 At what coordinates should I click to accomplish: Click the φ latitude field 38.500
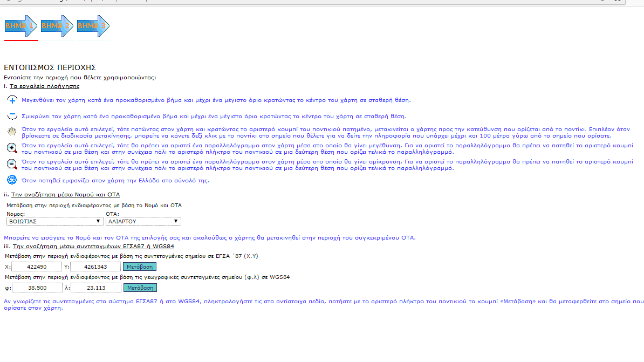[37, 288]
